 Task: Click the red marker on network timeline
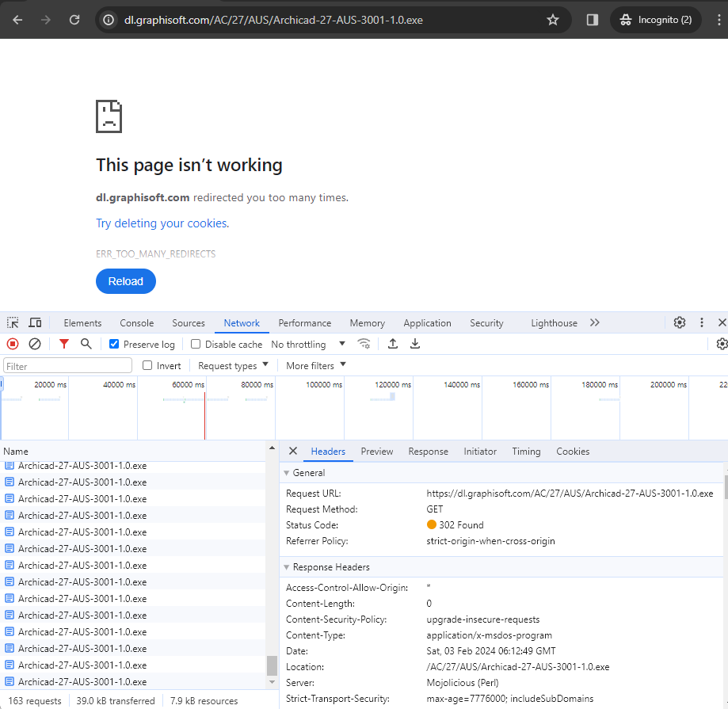click(204, 416)
